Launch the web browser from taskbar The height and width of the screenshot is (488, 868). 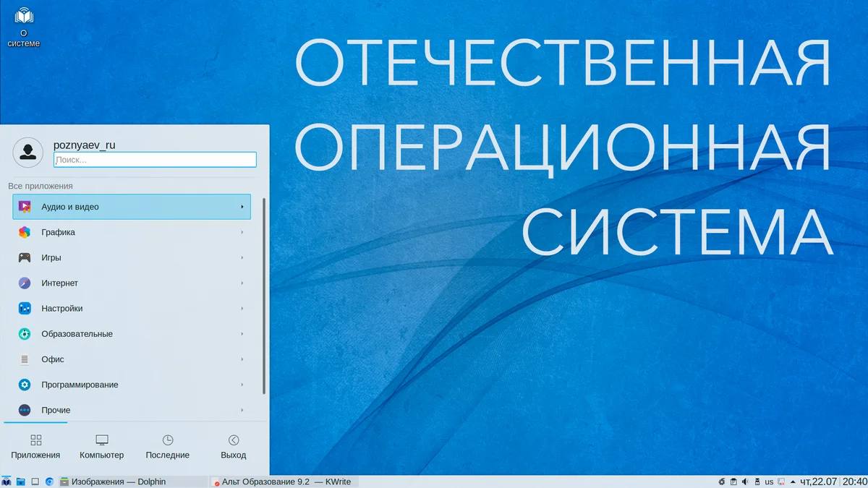[49, 481]
